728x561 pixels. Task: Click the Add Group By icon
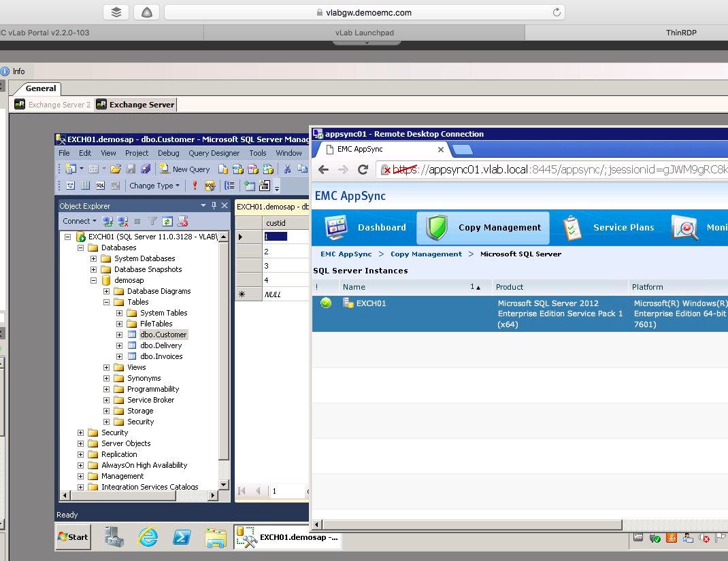[229, 186]
